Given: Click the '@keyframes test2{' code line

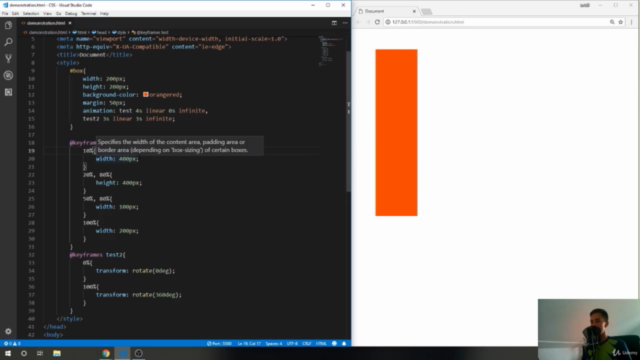Looking at the screenshot, I should (97, 255).
